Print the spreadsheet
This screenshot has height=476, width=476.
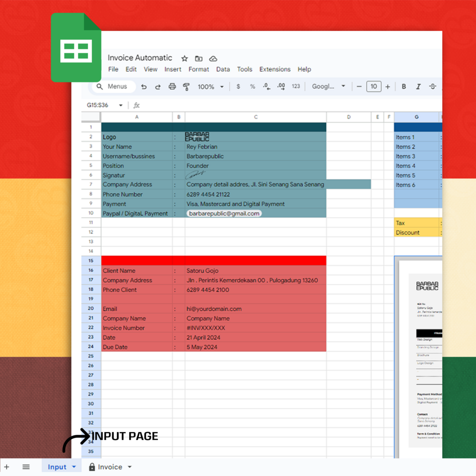coord(172,87)
